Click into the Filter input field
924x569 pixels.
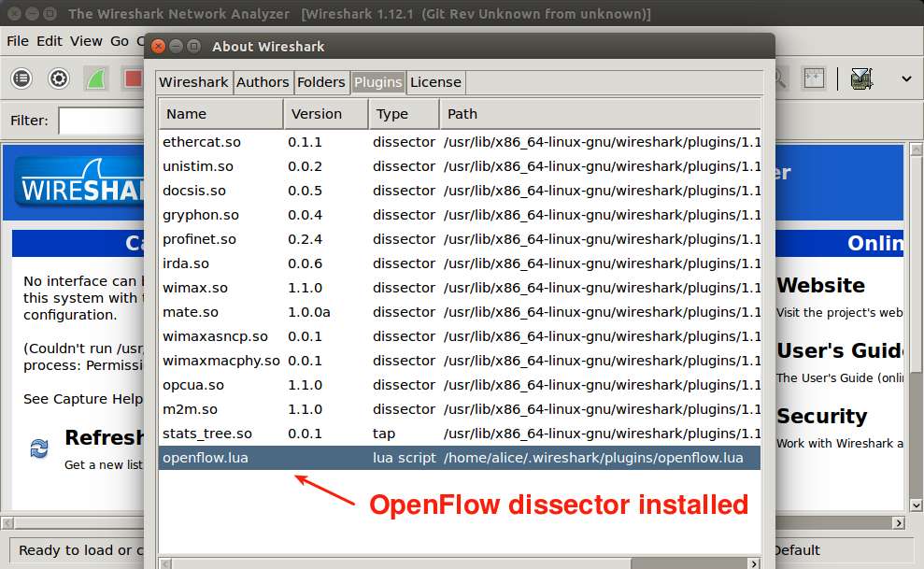(x=101, y=121)
